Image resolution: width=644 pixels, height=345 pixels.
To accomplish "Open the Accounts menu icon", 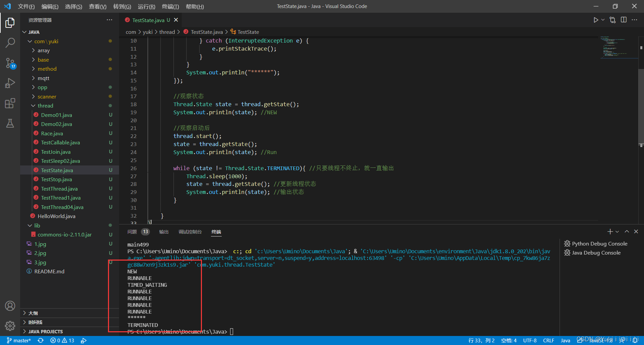I will 10,306.
